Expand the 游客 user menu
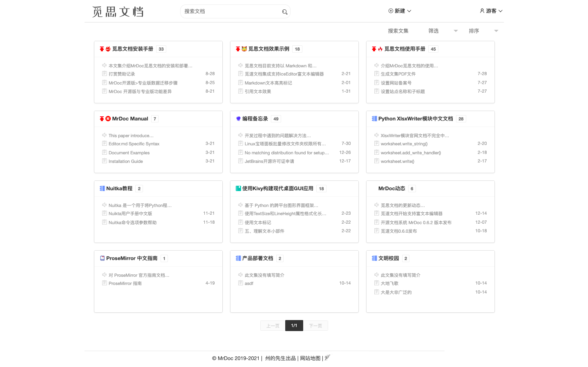The image size is (588, 367). (491, 11)
